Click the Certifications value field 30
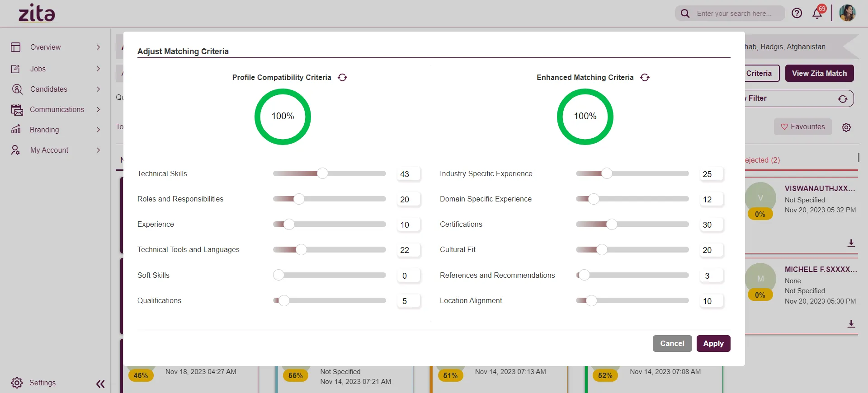This screenshot has height=393, width=868. click(712, 225)
